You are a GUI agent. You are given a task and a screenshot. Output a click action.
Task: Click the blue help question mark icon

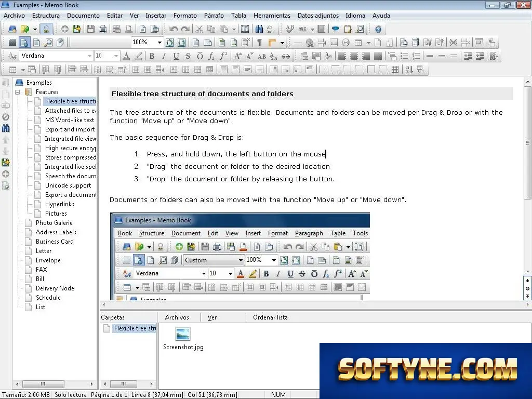(x=378, y=29)
